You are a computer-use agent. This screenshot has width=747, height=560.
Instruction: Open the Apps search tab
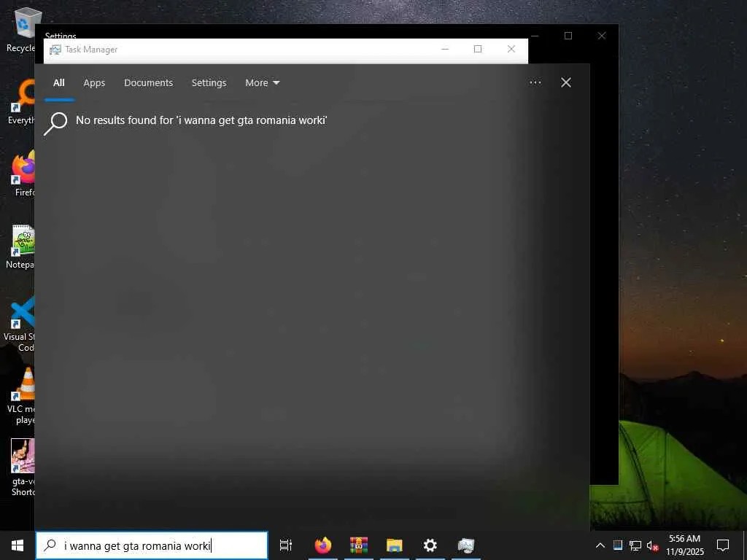point(94,83)
